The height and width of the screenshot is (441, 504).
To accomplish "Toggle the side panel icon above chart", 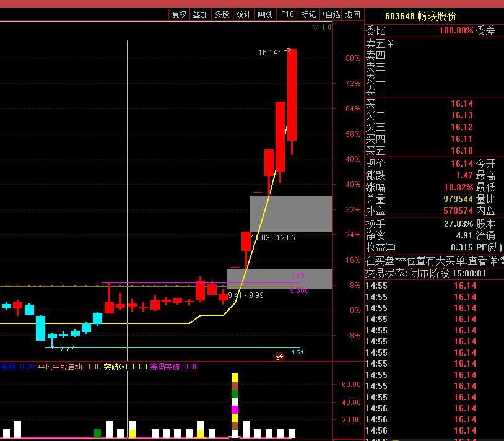I will click(x=327, y=27).
